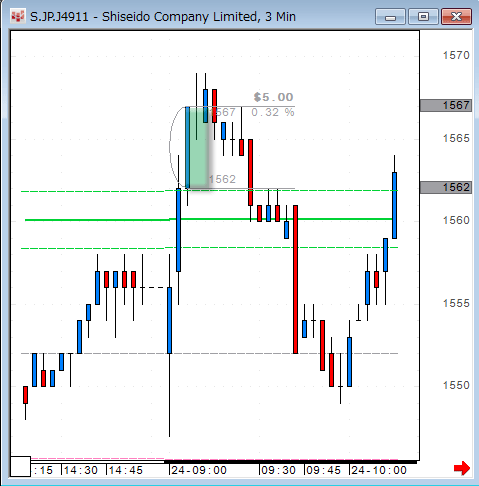Image resolution: width=479 pixels, height=486 pixels.
Task: Click the 1560 price axis label
Action: coord(456,220)
